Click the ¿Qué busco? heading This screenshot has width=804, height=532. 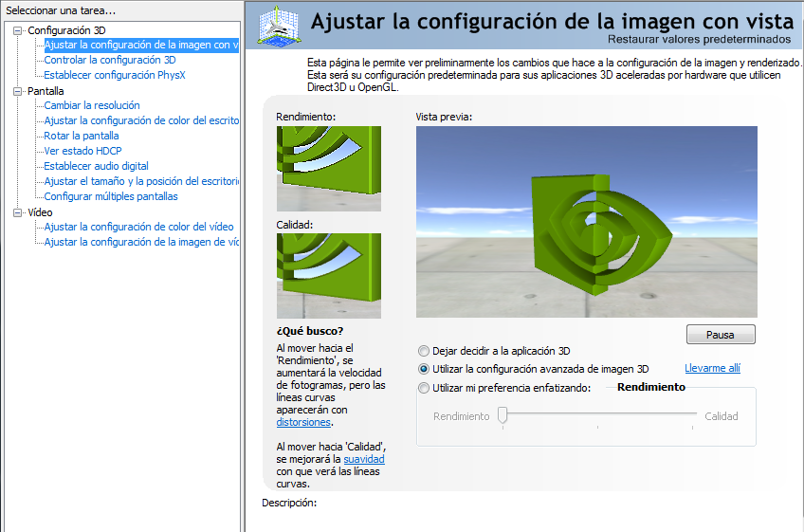[310, 331]
